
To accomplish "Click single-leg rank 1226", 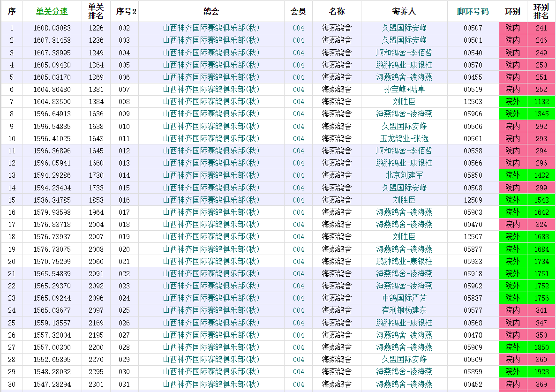I will pyautogui.click(x=96, y=28).
